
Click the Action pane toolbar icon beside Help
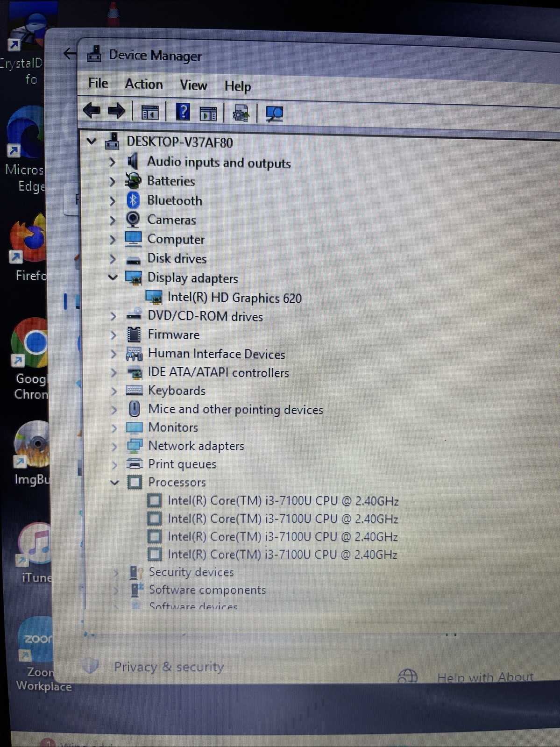tap(208, 114)
